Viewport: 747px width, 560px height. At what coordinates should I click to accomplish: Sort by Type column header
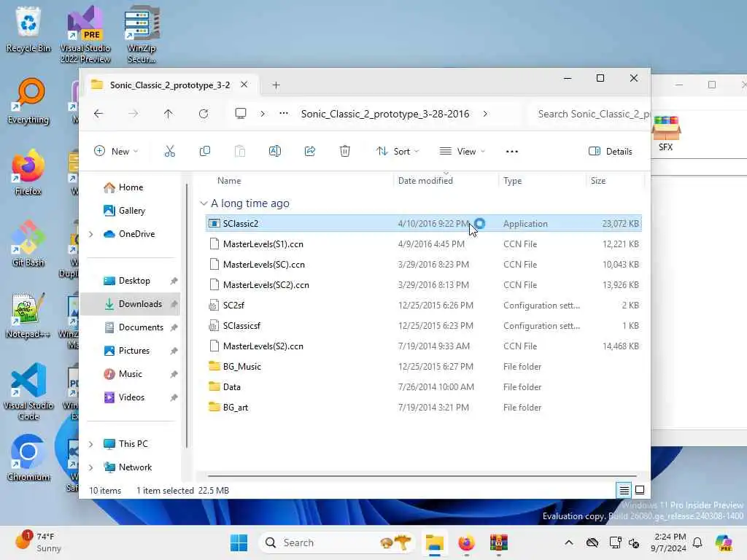[x=513, y=181]
